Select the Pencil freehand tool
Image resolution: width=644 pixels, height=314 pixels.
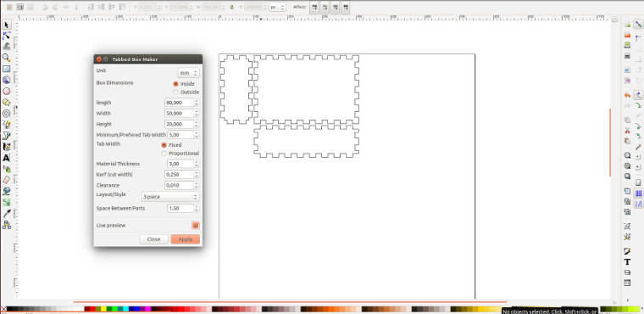[x=6, y=124]
